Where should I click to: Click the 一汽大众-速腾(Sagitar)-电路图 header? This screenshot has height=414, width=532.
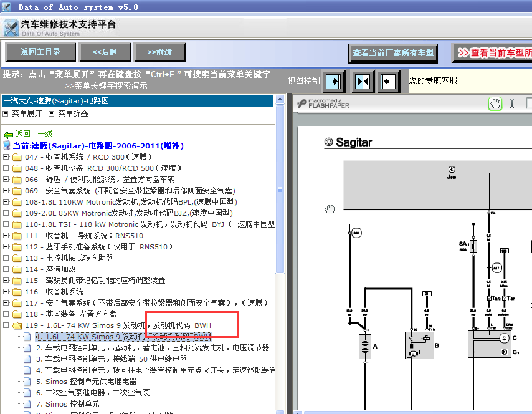coord(138,101)
